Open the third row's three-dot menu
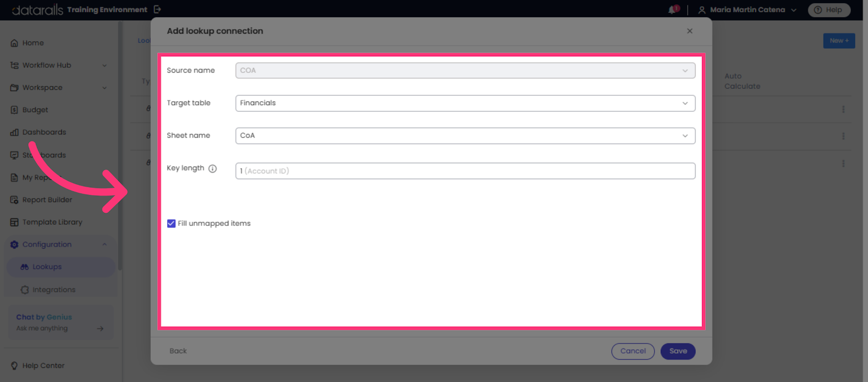Image resolution: width=868 pixels, height=382 pixels. 843,164
